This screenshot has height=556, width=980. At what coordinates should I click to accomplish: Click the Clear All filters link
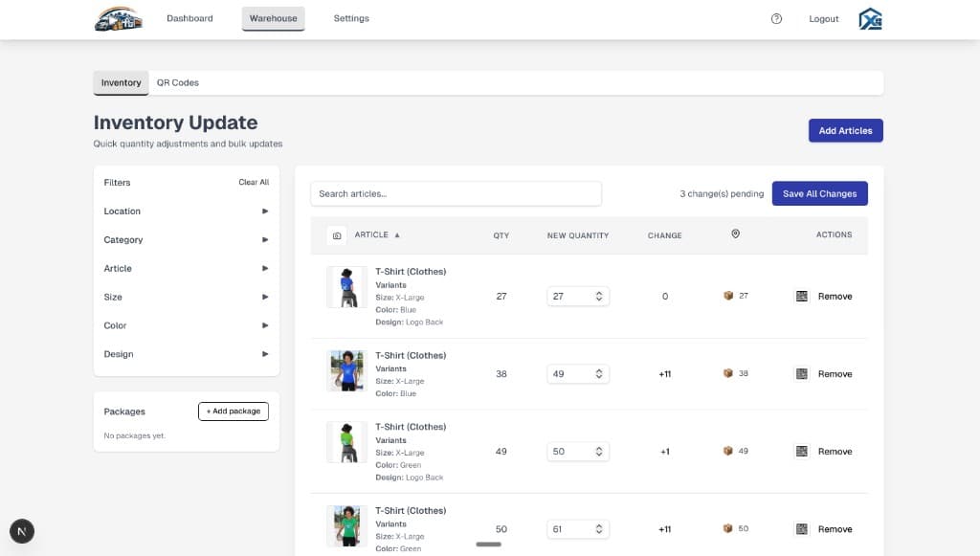(x=253, y=182)
